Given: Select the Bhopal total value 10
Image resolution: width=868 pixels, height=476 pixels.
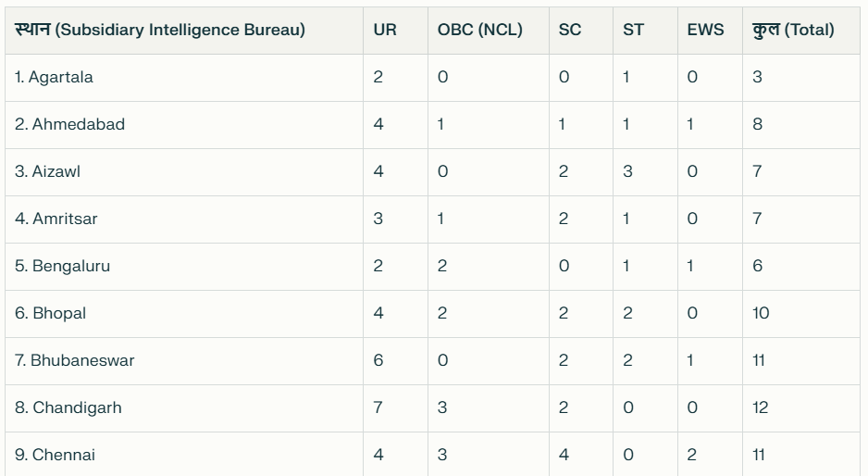Looking at the screenshot, I should click(761, 313).
